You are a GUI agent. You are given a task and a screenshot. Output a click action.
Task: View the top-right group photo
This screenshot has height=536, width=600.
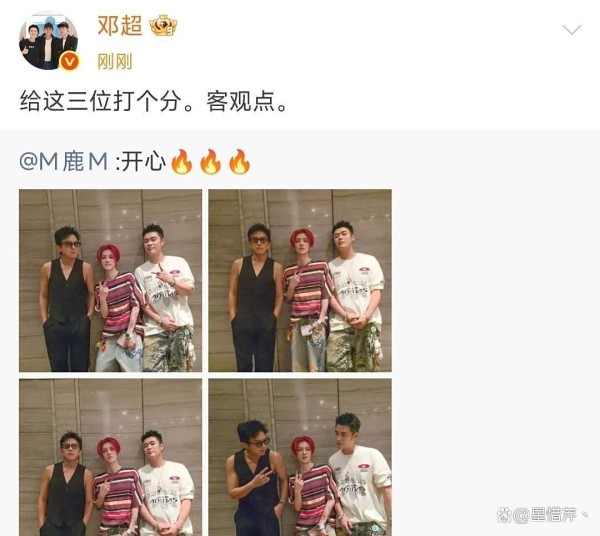300,280
